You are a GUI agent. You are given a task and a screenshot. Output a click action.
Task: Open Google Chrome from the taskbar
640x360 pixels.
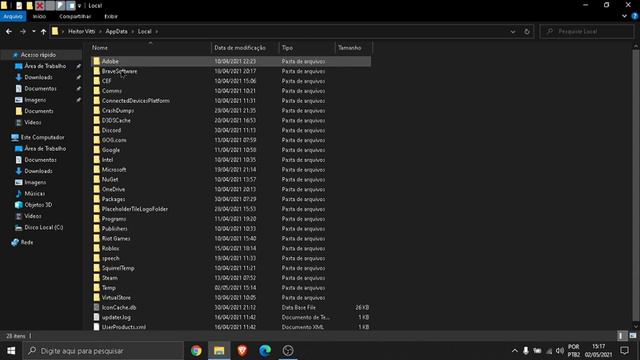196,351
